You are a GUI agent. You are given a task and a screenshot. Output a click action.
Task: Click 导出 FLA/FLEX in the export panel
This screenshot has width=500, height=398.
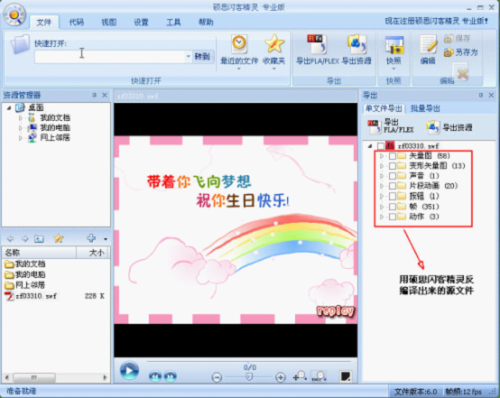point(391,126)
